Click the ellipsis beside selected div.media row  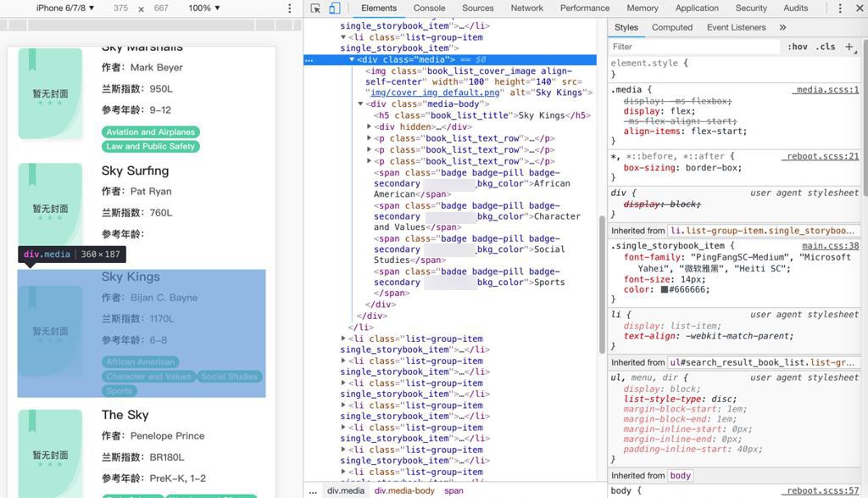pyautogui.click(x=309, y=60)
